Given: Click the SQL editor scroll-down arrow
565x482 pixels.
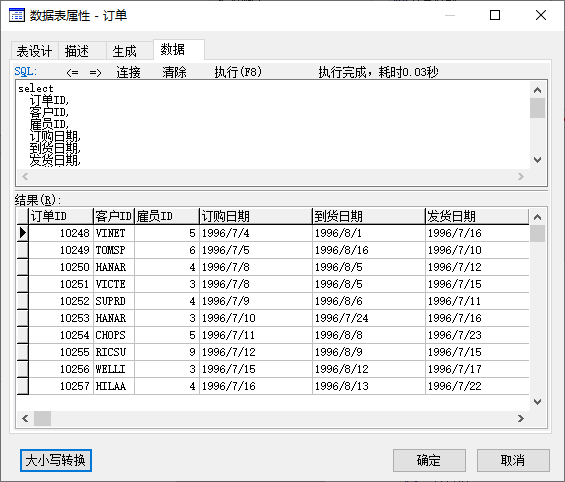Looking at the screenshot, I should 537,160.
